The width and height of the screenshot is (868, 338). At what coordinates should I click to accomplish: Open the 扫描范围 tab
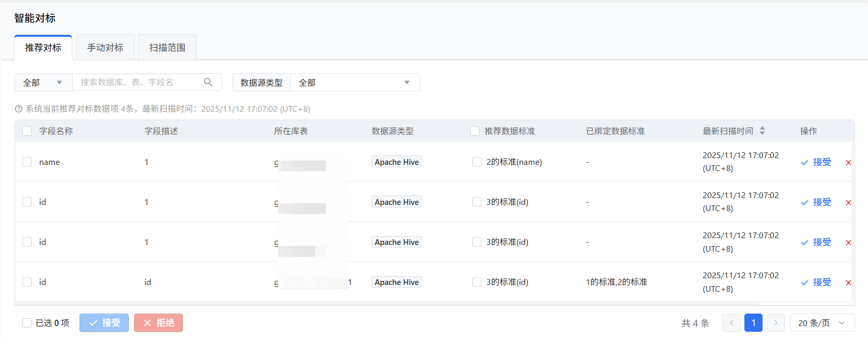pyautogui.click(x=167, y=48)
